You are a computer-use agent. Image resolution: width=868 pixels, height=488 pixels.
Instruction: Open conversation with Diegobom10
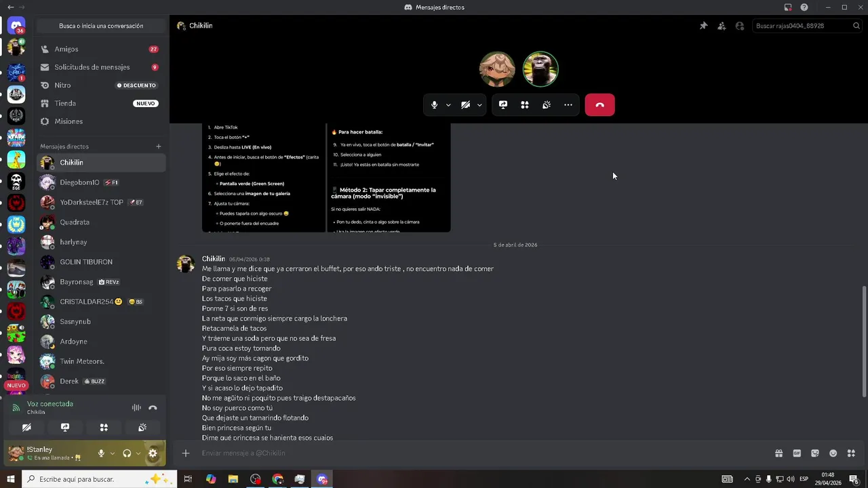pos(101,182)
